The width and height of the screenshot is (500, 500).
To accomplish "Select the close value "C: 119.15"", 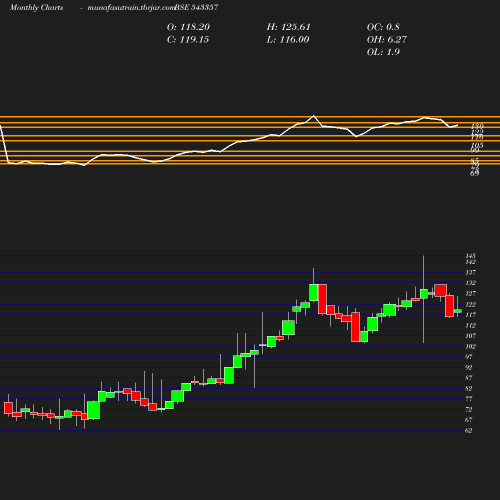I will 188,40.
